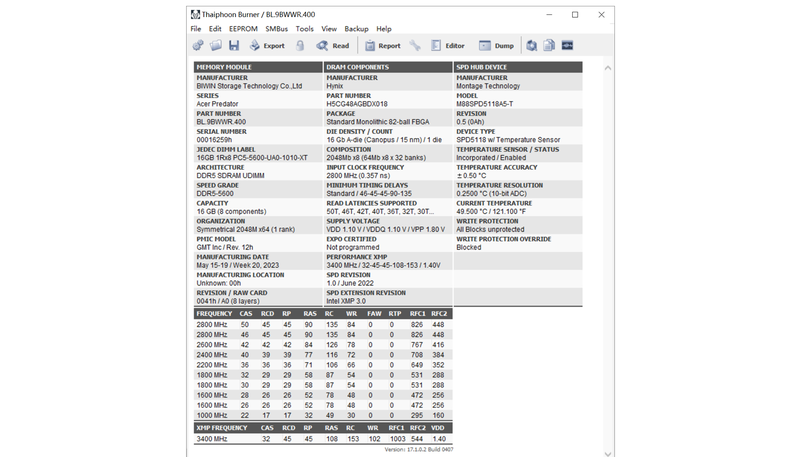Click the Acer Predator series value

(217, 104)
